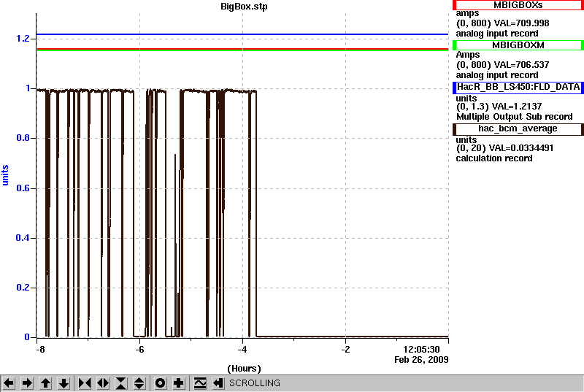Select the MBIGBOXs curve in the legend
This screenshot has width=584, height=392.
(x=518, y=5)
